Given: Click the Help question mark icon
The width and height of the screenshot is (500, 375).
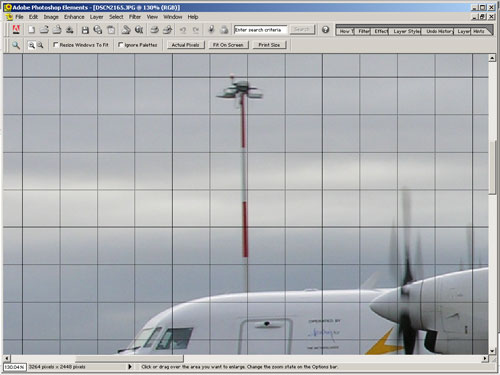Looking at the screenshot, I should (x=325, y=30).
